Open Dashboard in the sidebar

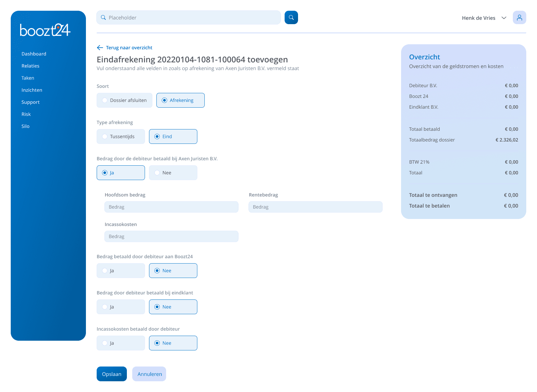pyautogui.click(x=34, y=54)
